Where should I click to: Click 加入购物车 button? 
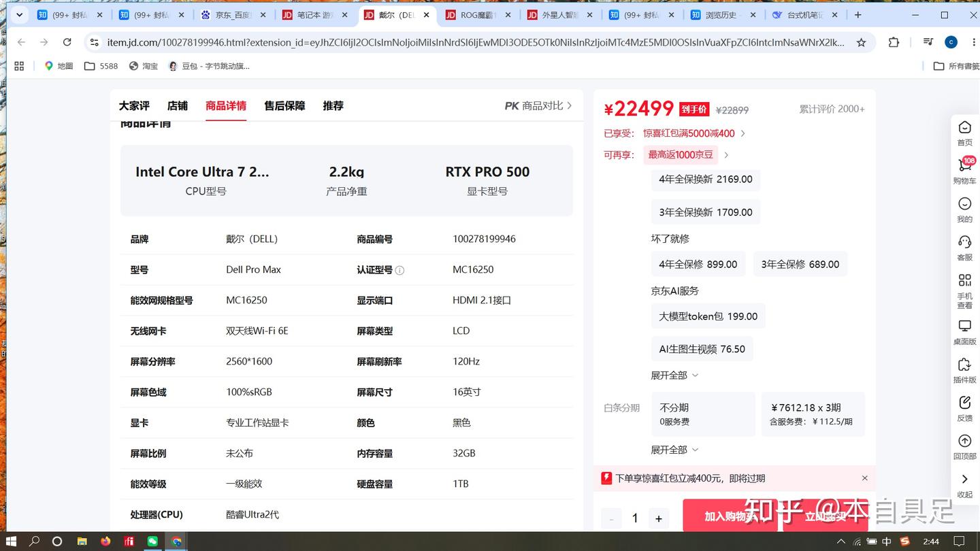[732, 516]
